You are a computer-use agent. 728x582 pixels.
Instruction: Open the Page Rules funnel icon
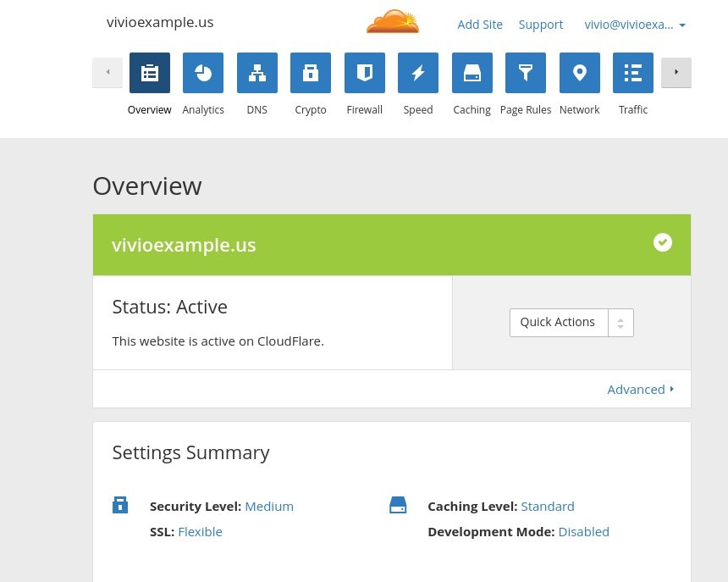point(526,73)
